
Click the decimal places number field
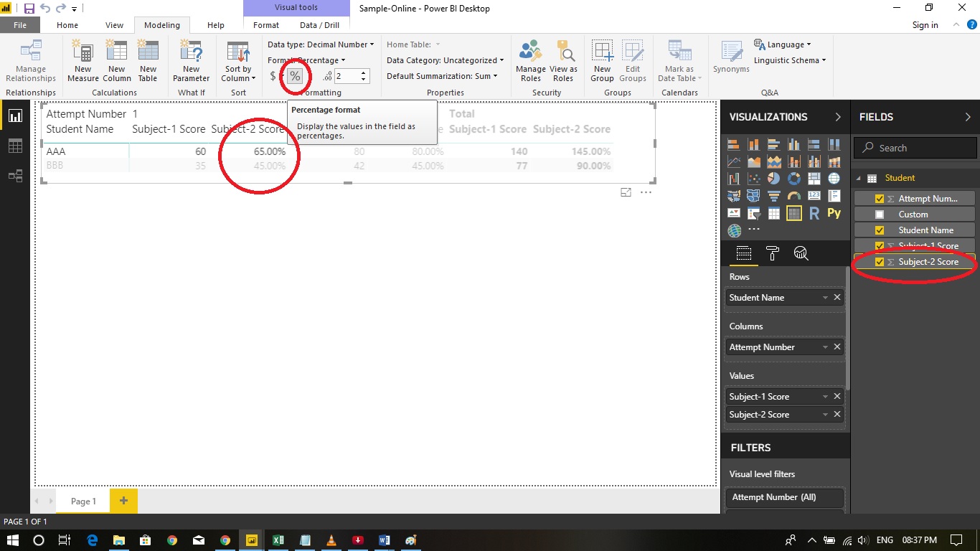(346, 76)
